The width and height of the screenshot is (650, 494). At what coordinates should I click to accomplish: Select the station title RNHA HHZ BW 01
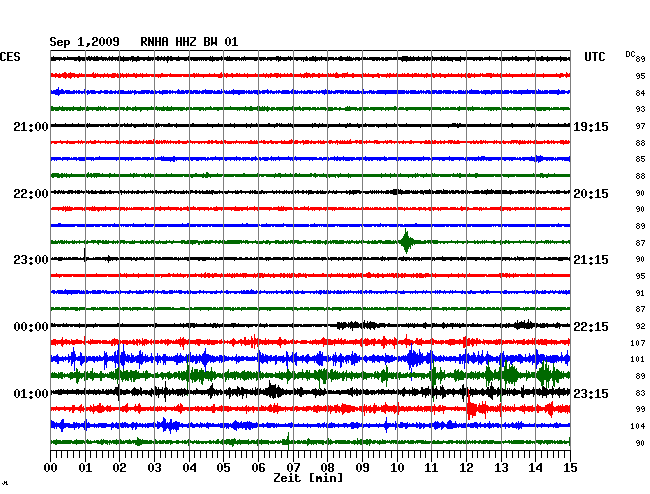[189, 41]
